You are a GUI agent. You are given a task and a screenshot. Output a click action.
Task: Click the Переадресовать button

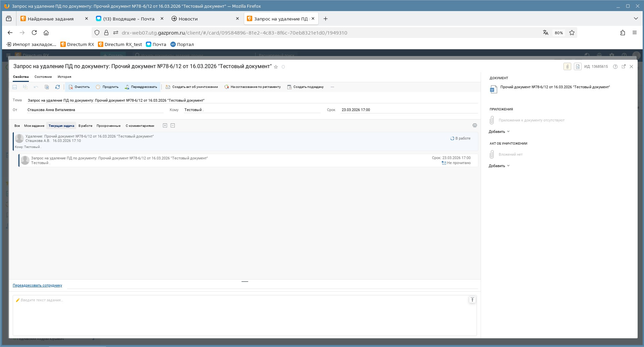point(141,87)
